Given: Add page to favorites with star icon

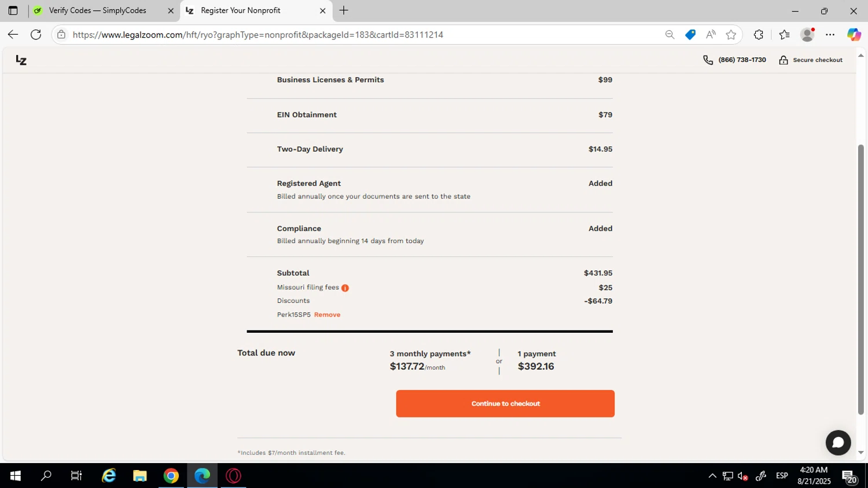Looking at the screenshot, I should coord(731,35).
